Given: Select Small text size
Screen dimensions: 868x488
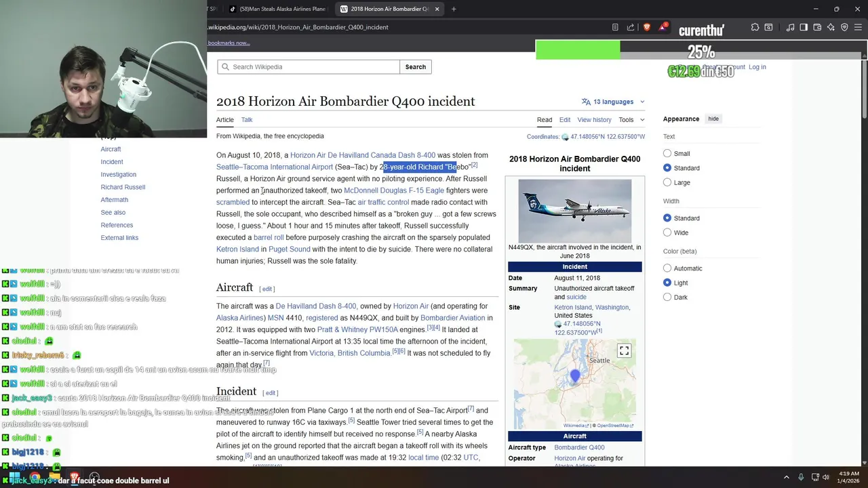Looking at the screenshot, I should (x=667, y=153).
